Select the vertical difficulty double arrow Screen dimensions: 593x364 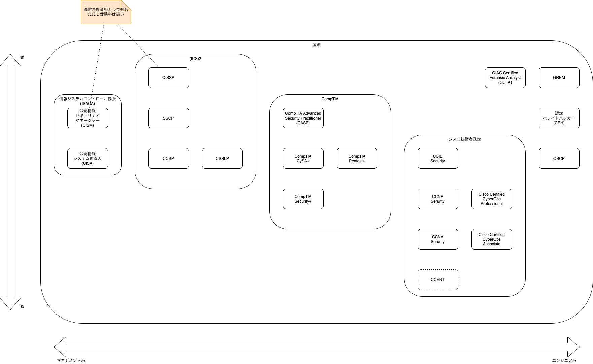click(x=10, y=182)
